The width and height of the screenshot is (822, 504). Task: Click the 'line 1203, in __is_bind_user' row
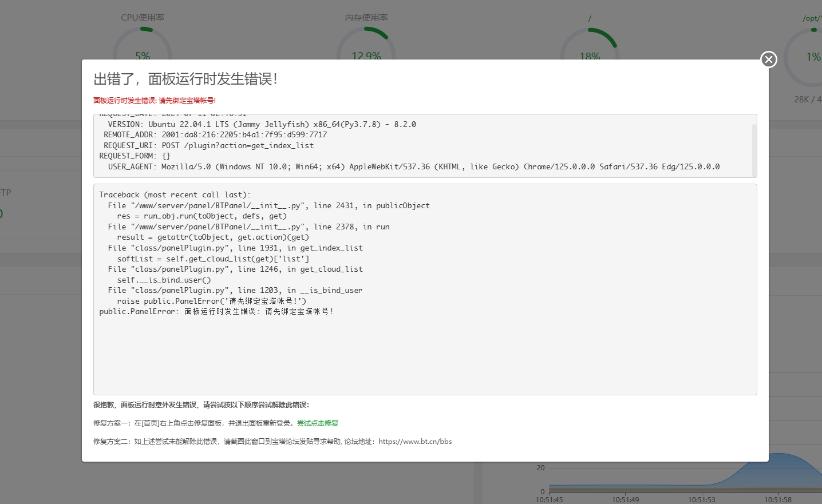click(235, 290)
